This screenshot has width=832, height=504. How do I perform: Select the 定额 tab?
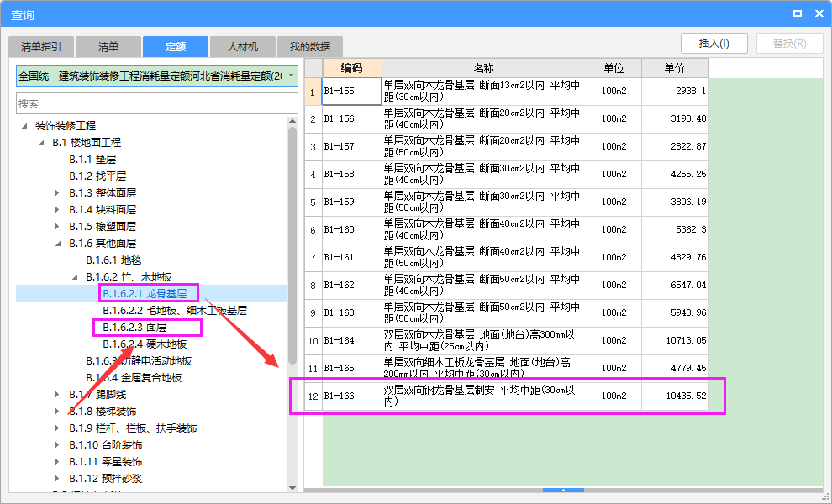click(175, 47)
